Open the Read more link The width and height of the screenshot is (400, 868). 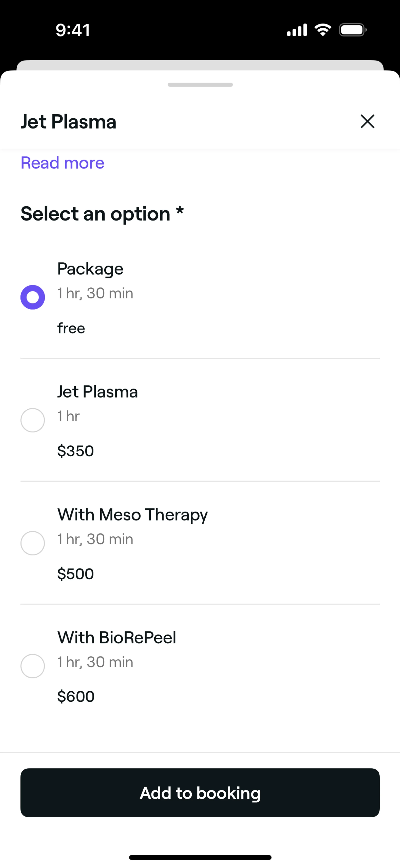click(63, 163)
